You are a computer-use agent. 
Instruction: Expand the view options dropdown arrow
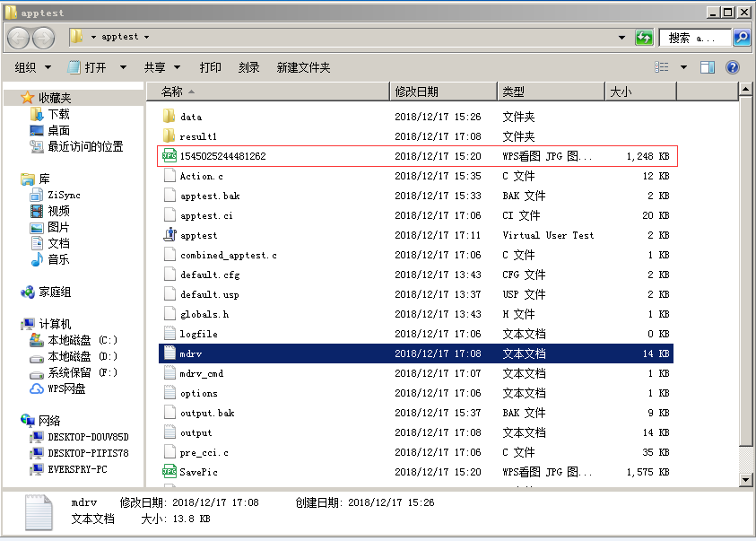tap(683, 67)
